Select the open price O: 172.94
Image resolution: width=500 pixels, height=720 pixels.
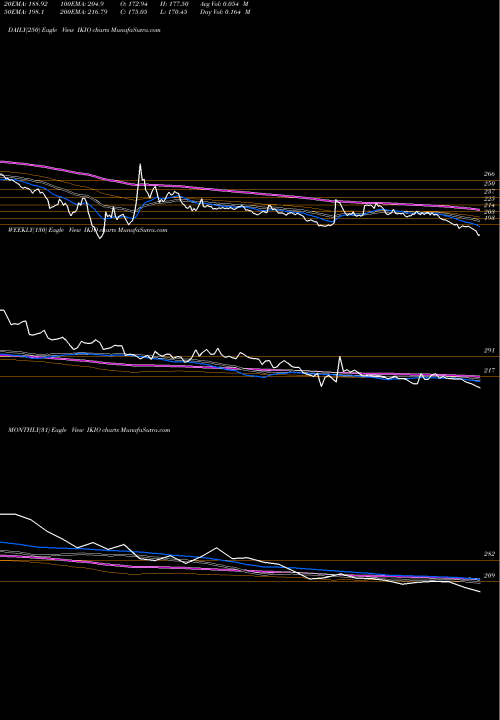tap(134, 4)
